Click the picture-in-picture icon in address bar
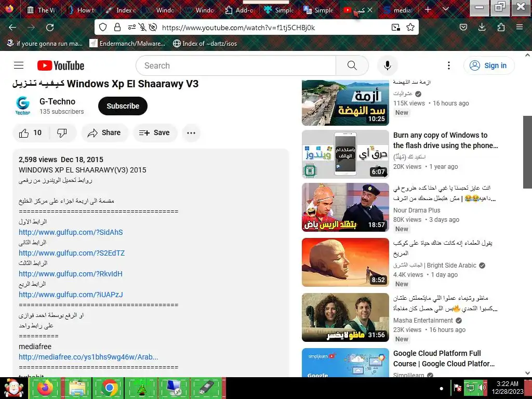Image resolution: width=532 pixels, height=399 pixels. click(x=395, y=28)
